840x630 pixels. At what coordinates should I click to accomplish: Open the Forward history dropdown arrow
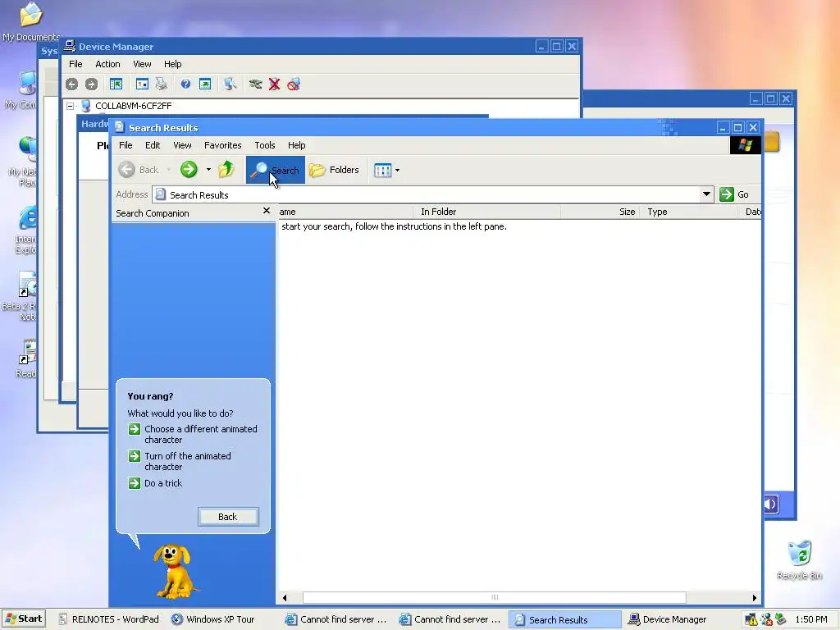click(x=208, y=170)
